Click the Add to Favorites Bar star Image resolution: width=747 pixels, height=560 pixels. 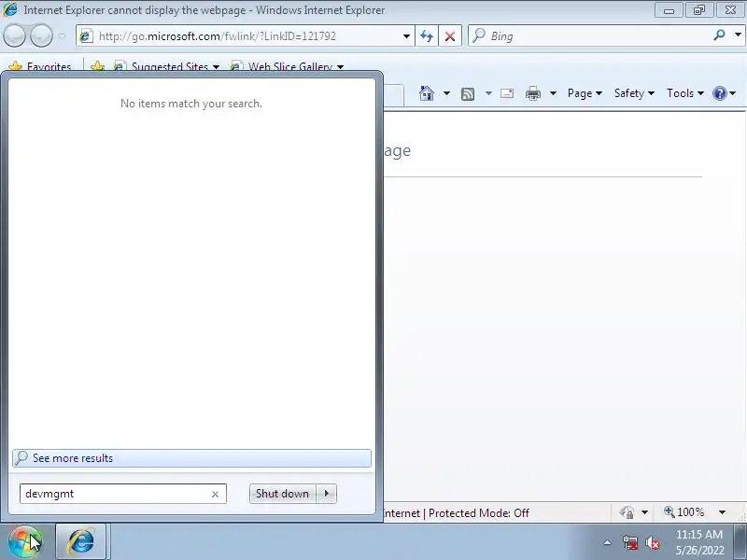click(98, 66)
